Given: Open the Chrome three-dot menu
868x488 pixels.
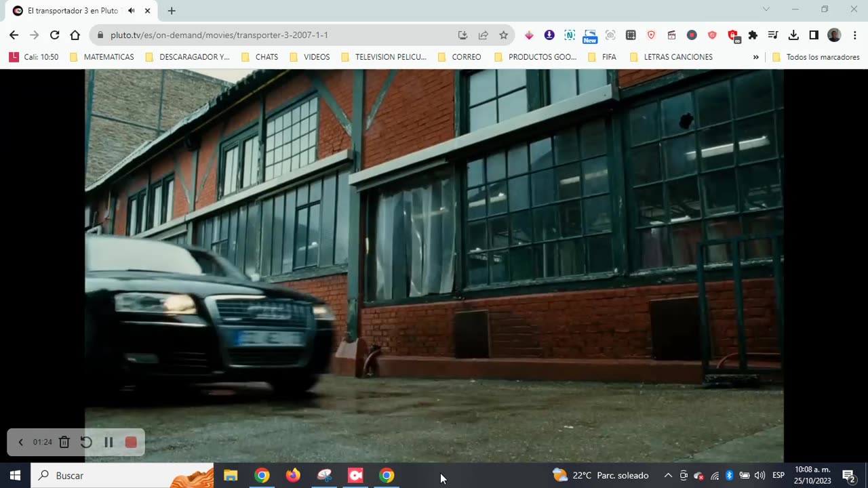Looking at the screenshot, I should tap(854, 35).
